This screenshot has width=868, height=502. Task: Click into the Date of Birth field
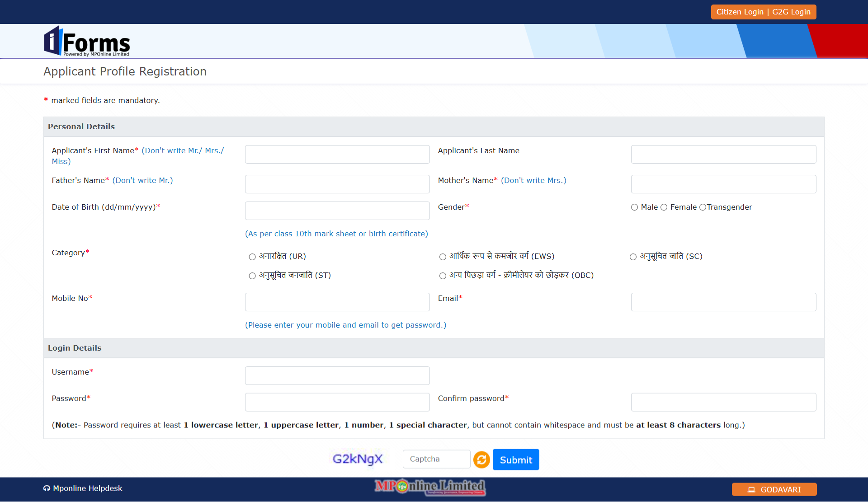coord(337,211)
